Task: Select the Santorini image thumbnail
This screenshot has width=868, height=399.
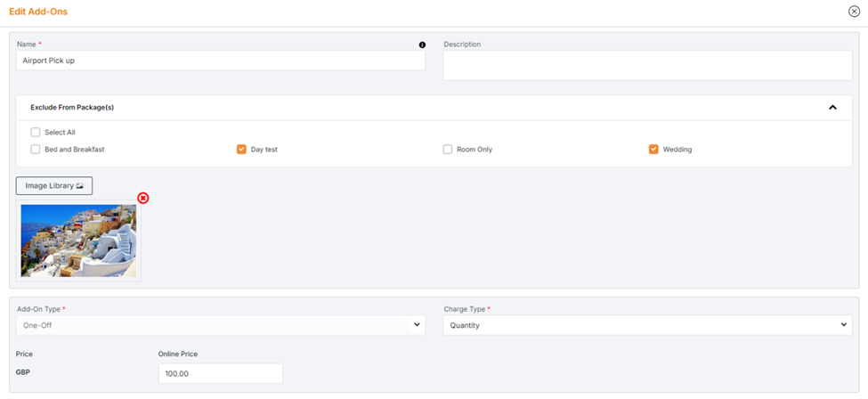Action: point(78,240)
